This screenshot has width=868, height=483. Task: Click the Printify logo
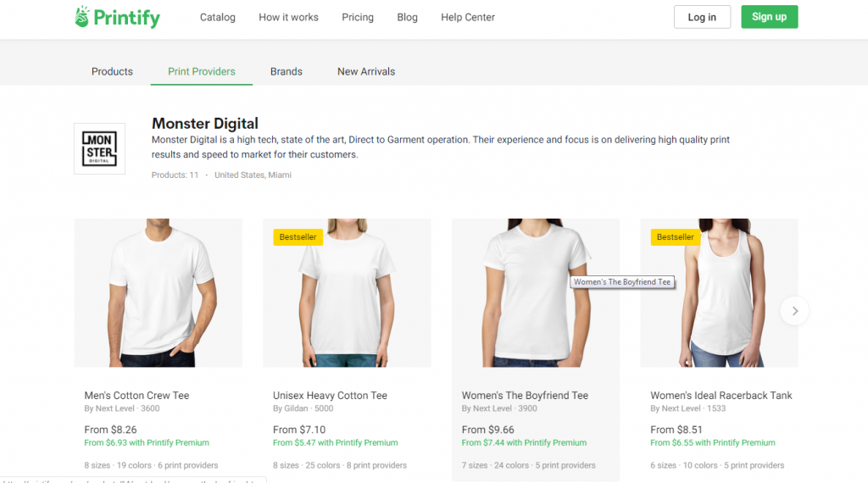(117, 17)
